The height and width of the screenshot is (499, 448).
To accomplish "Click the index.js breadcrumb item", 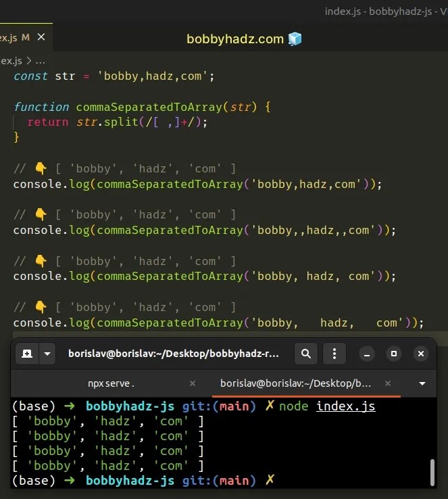I will (x=11, y=61).
